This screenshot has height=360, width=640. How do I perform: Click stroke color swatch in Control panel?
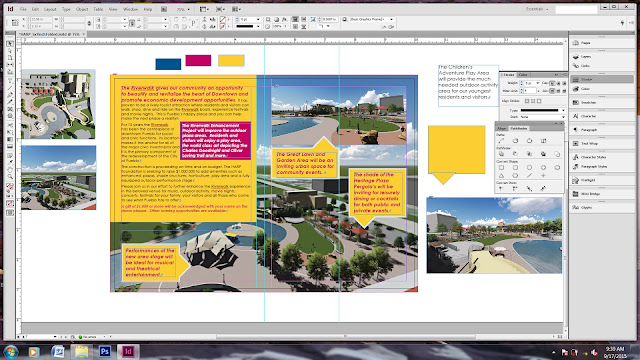(223, 26)
